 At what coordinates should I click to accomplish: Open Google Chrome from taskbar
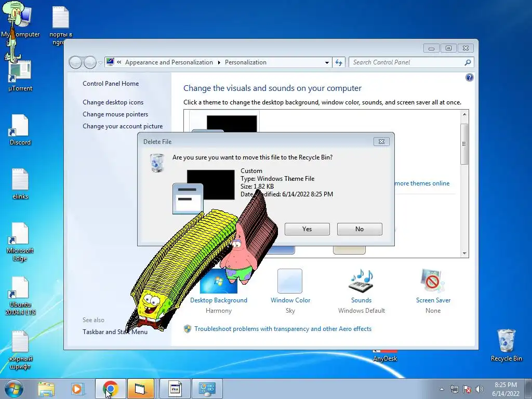[x=110, y=389]
